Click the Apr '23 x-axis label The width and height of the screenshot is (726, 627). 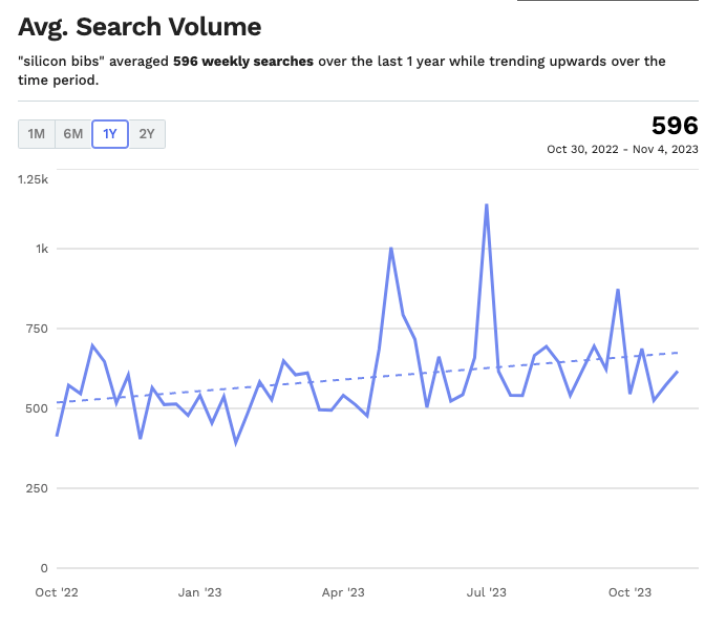point(343,592)
